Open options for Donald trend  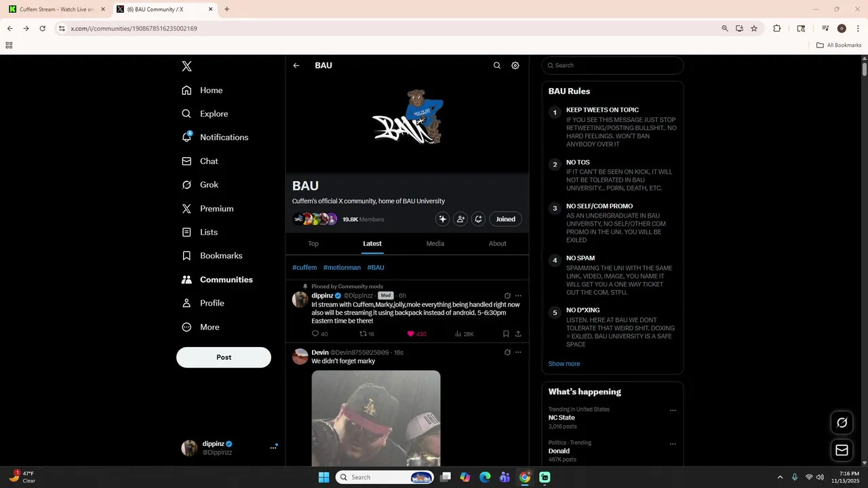tap(673, 444)
